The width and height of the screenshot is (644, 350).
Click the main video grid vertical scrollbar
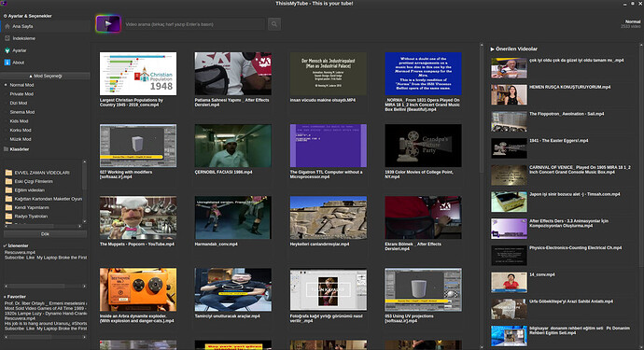(482, 195)
